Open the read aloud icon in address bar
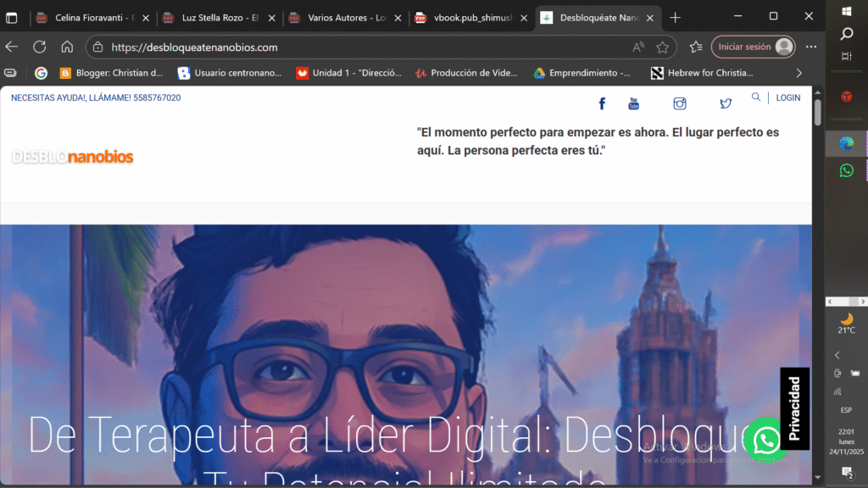This screenshot has width=868, height=488. pyautogui.click(x=638, y=47)
